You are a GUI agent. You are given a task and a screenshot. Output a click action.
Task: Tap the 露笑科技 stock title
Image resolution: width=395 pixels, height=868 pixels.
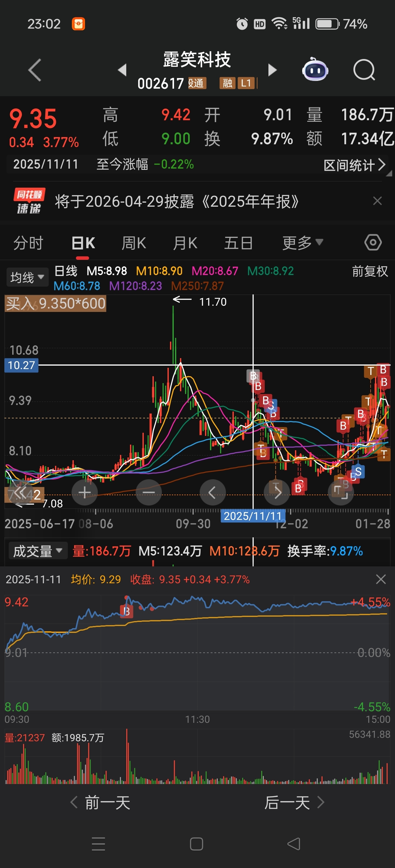197,60
